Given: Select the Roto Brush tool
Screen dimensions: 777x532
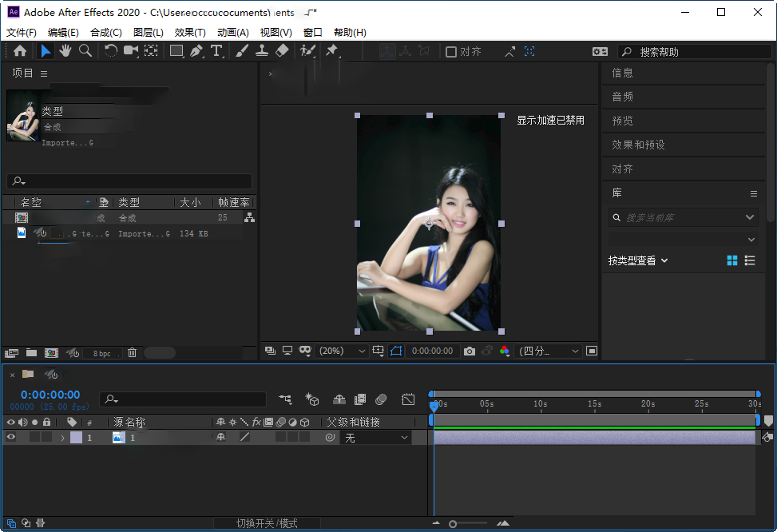Looking at the screenshot, I should point(307,50).
